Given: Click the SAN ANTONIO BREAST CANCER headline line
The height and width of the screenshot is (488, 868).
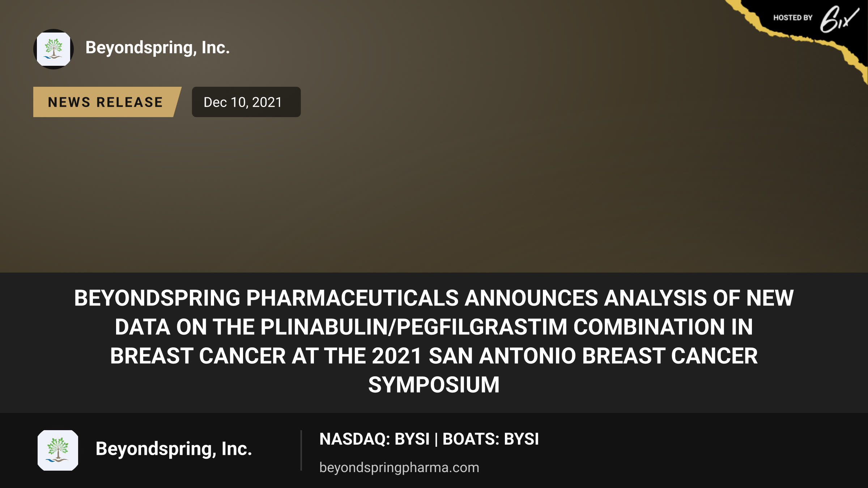Looking at the screenshot, I should coord(434,356).
